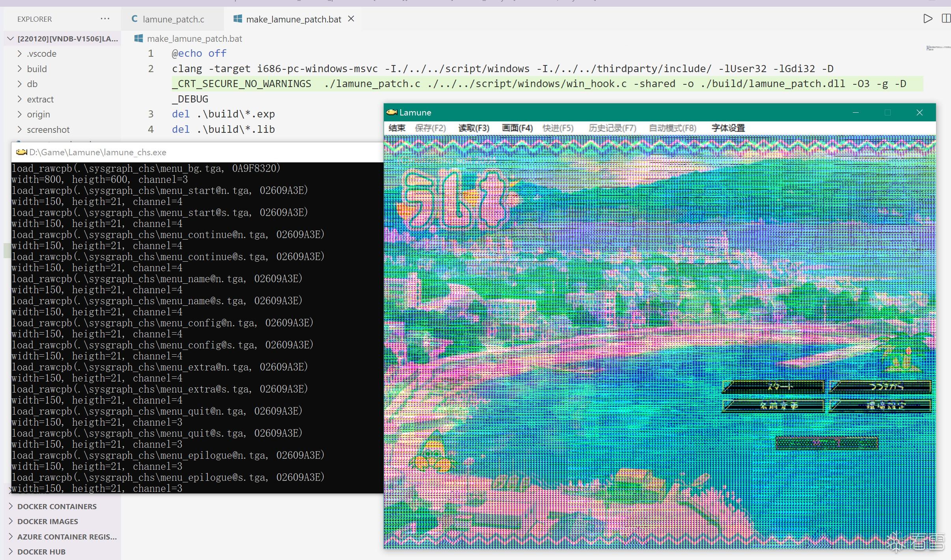Click the console window title icon
Viewport: 951px width, 560px height.
(x=21, y=152)
